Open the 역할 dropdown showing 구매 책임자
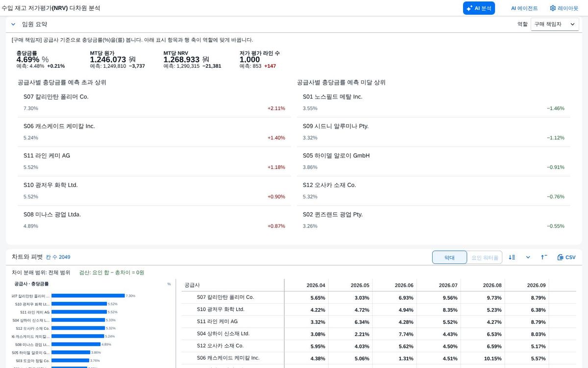This screenshot has width=588, height=368. pyautogui.click(x=555, y=24)
